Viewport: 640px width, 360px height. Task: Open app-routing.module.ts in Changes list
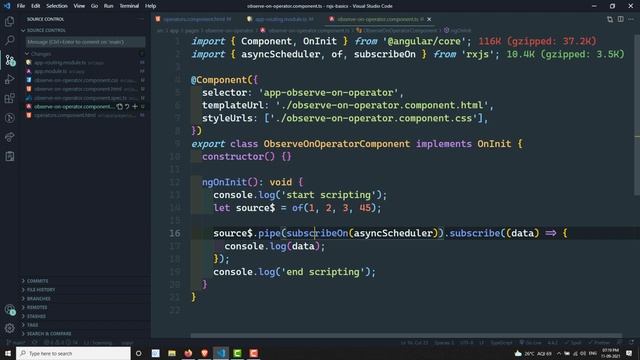85,62
